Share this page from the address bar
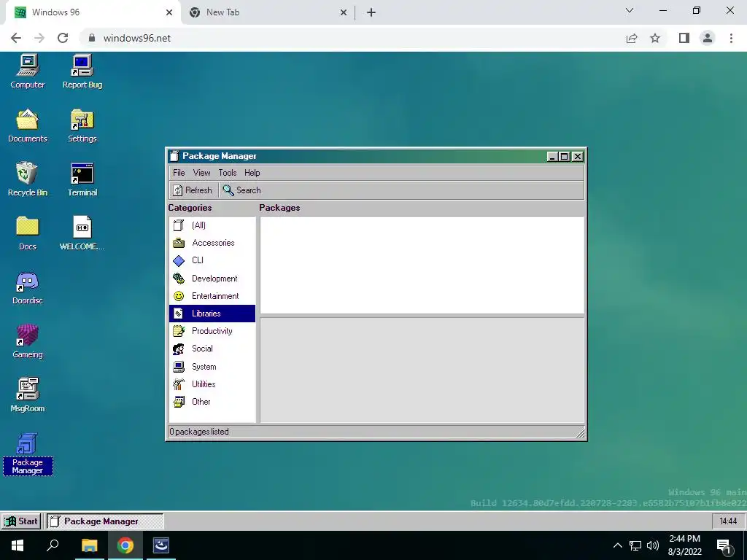The height and width of the screenshot is (560, 747). coord(632,38)
